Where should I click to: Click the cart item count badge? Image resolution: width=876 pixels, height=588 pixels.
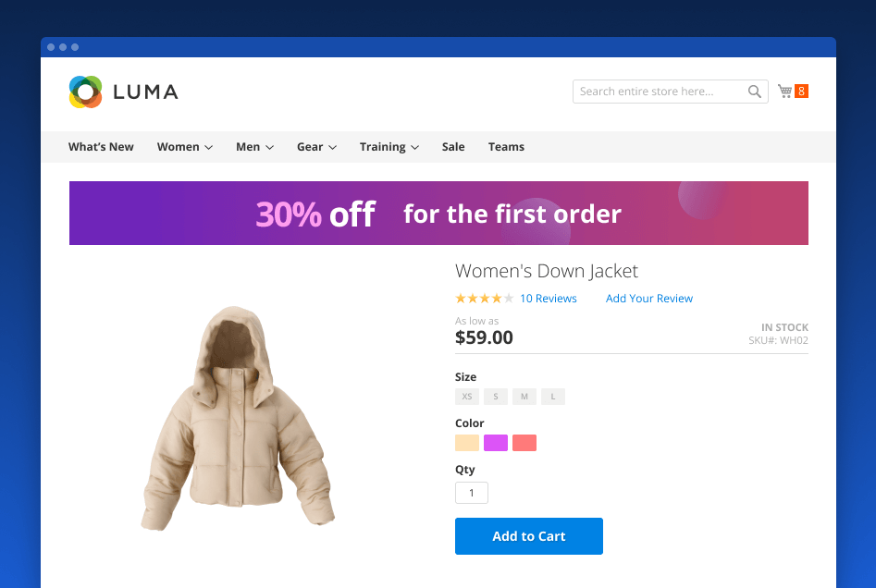pyautogui.click(x=801, y=91)
